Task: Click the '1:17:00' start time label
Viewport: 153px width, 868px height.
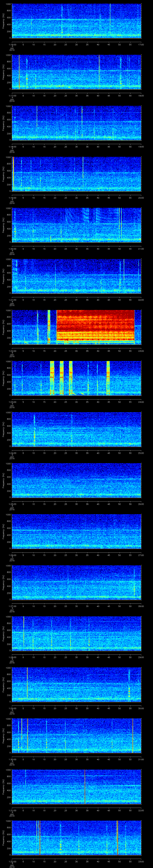Action: (x=12, y=96)
